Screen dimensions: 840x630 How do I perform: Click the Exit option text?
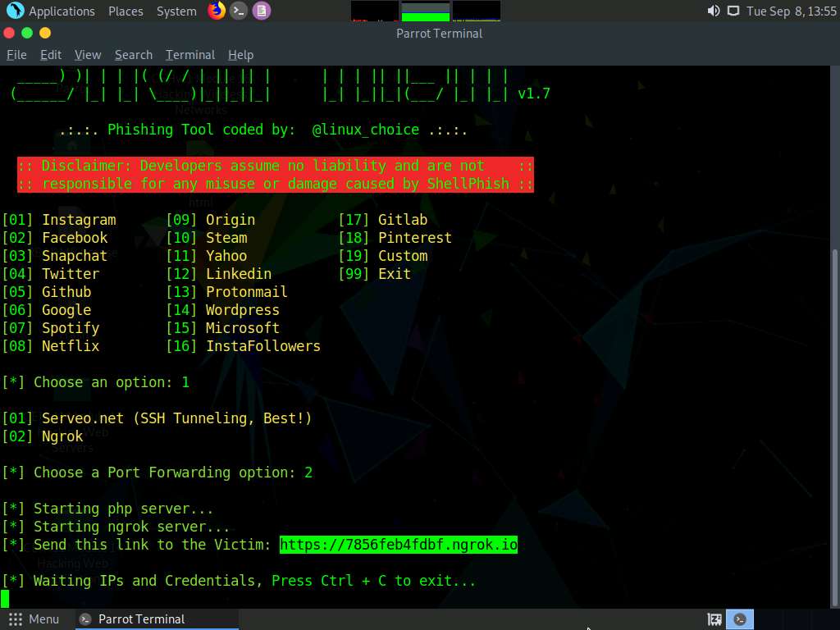(x=395, y=274)
